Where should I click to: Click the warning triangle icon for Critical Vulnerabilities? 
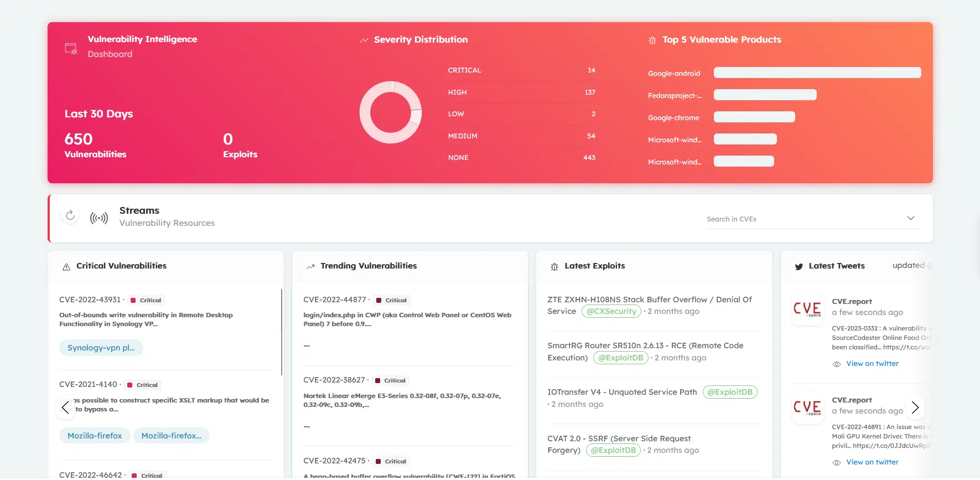[66, 267]
